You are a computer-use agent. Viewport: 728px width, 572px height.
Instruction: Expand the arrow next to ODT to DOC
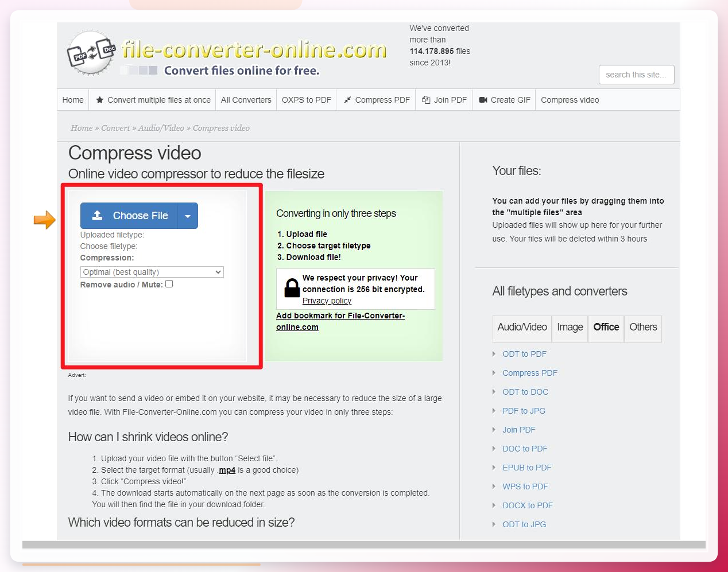pyautogui.click(x=494, y=392)
